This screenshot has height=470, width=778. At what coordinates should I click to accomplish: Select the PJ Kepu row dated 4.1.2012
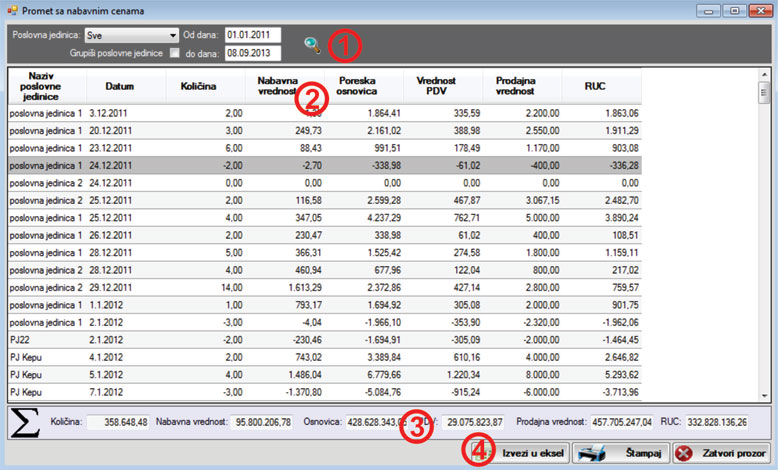tap(324, 357)
